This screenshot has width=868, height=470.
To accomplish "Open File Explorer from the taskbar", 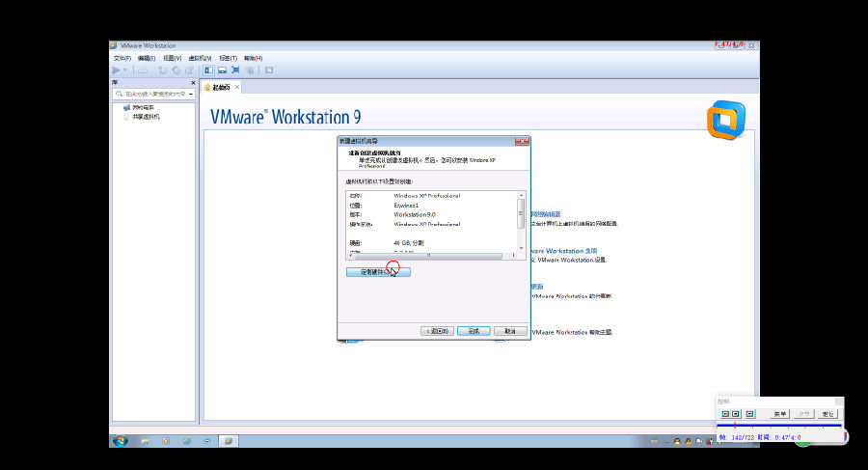I will 145,441.
